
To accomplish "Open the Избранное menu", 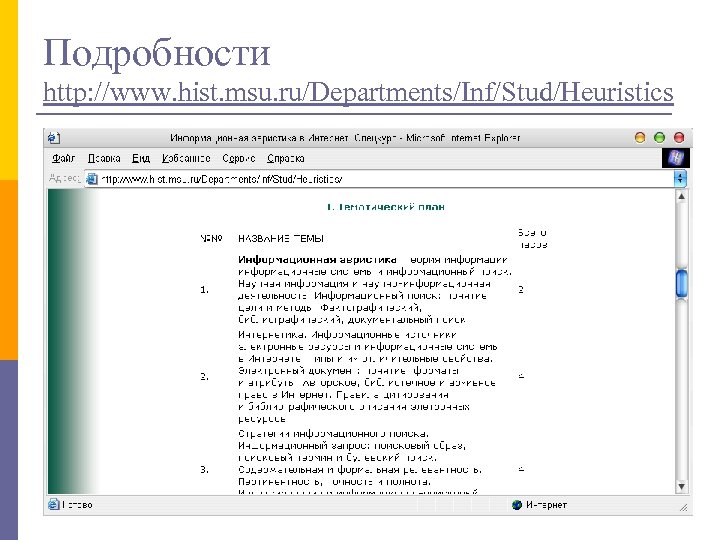I will point(186,158).
